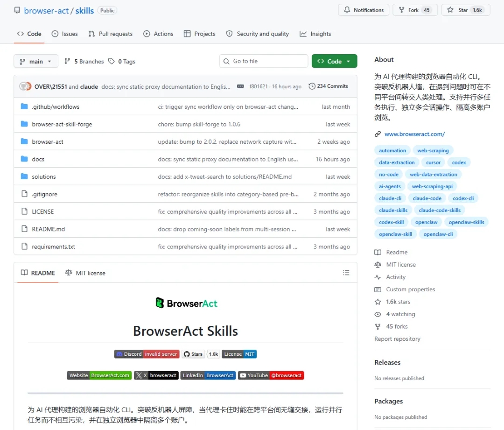Open commit 'docs: add x-tweet-search to solutions/README.md'

[224, 176]
